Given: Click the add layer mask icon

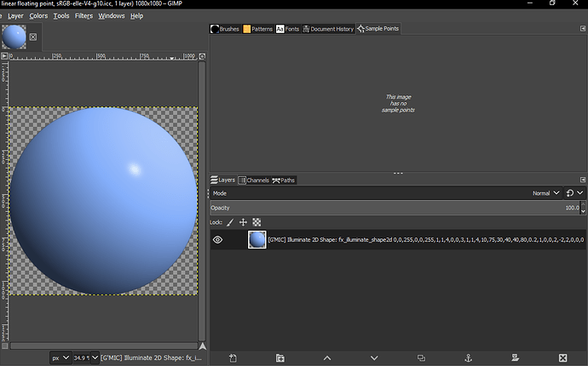Looking at the screenshot, I should (x=515, y=357).
